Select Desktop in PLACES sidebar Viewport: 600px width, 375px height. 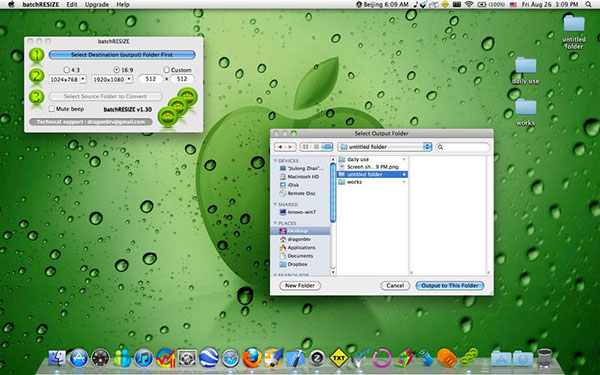pyautogui.click(x=300, y=231)
